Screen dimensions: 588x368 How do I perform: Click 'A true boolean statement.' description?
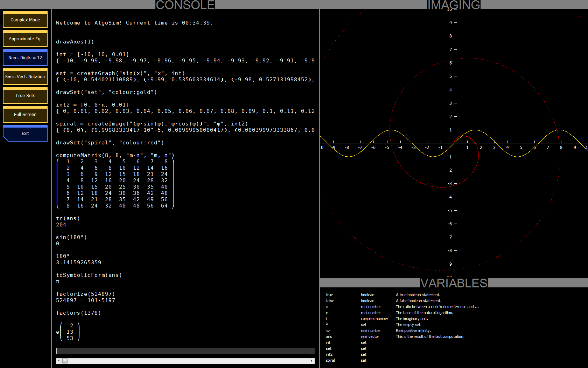tap(418, 295)
